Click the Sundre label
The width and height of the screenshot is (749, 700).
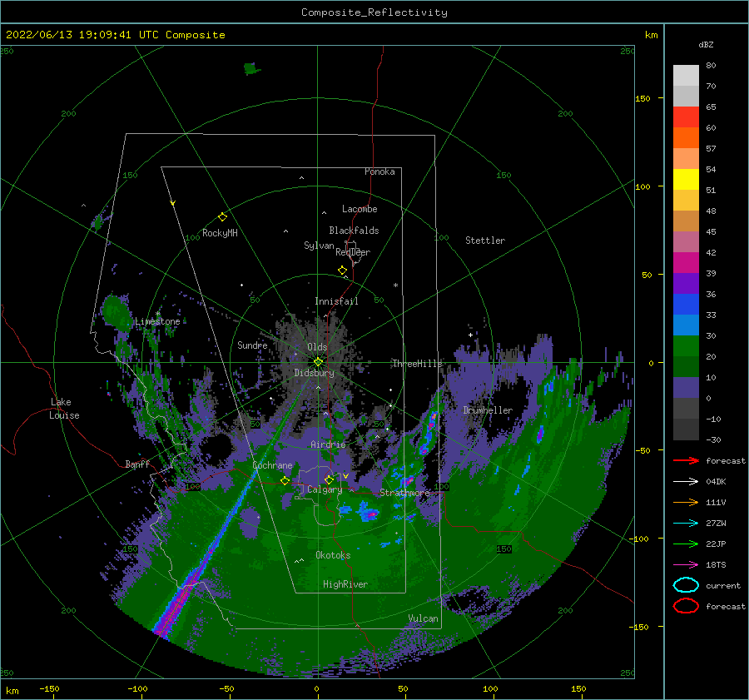pyautogui.click(x=252, y=345)
